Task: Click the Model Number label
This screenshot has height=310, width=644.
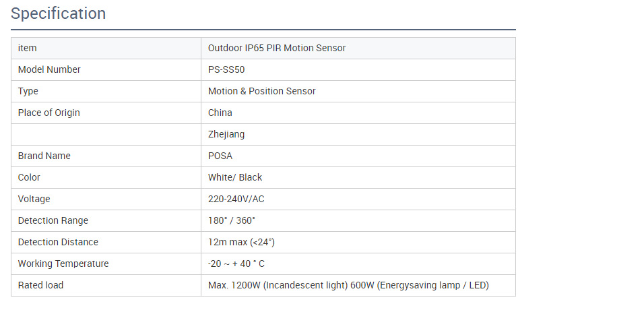Action: point(49,69)
